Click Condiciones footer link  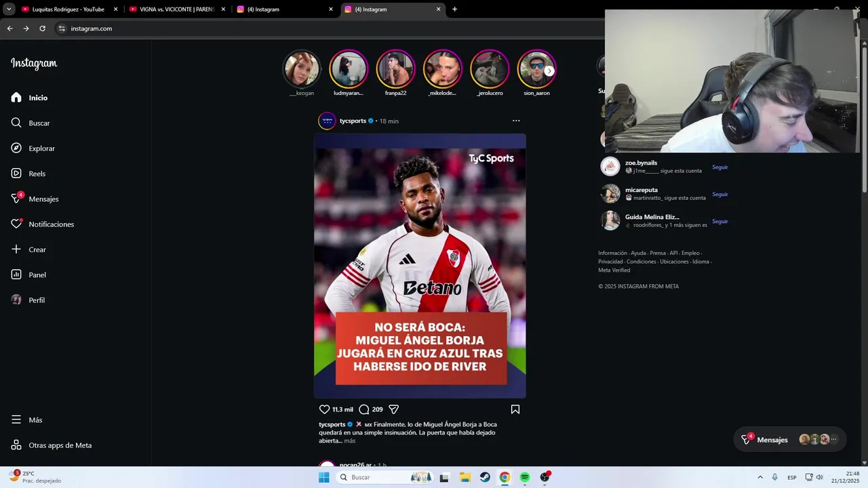tap(642, 262)
